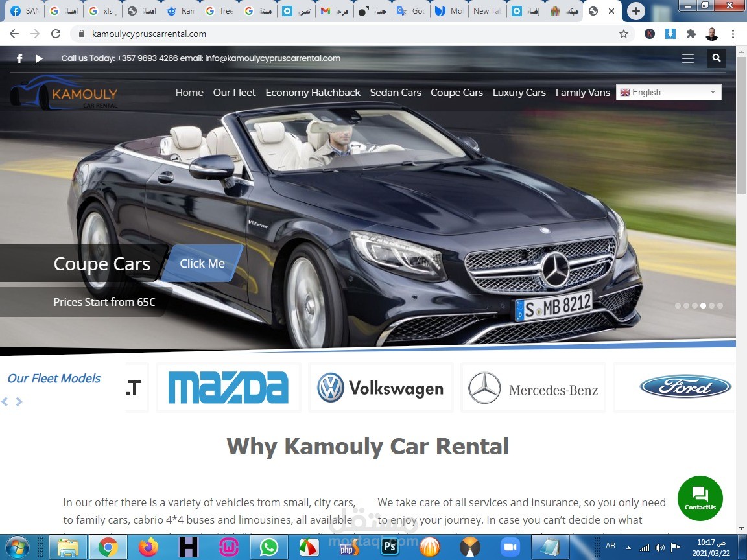Screen dimensions: 747x560
Task: Click the 'Our Fleet Models' heading
Action: tap(54, 378)
